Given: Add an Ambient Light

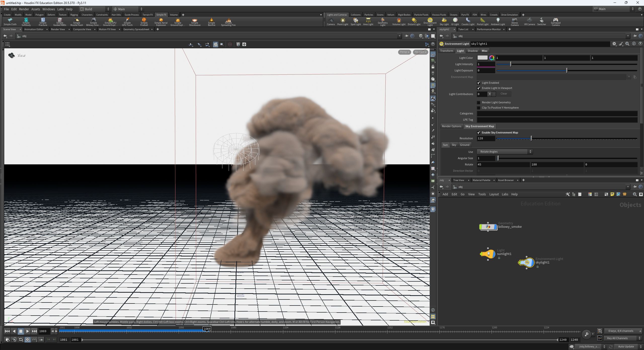Looking at the screenshot, I should tap(498, 22).
